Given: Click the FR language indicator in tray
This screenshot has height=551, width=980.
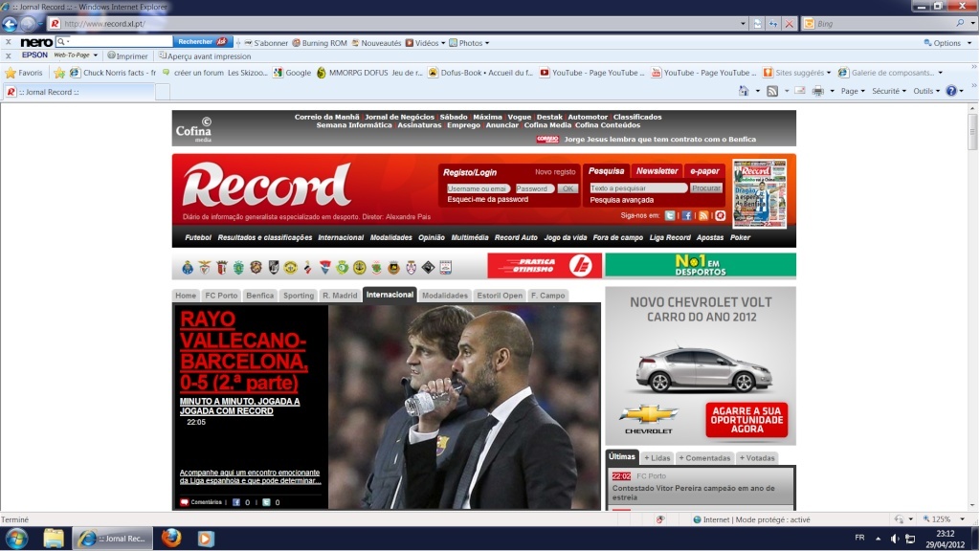Looking at the screenshot, I should click(859, 538).
